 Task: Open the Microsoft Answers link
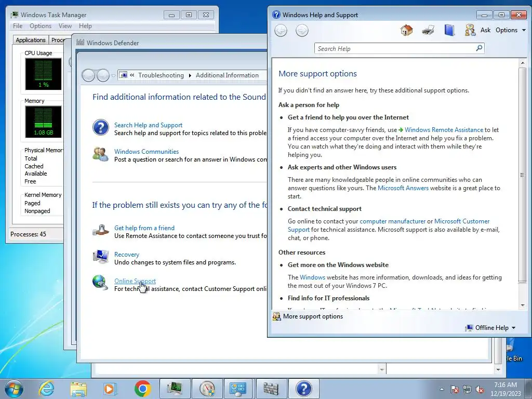tap(403, 188)
